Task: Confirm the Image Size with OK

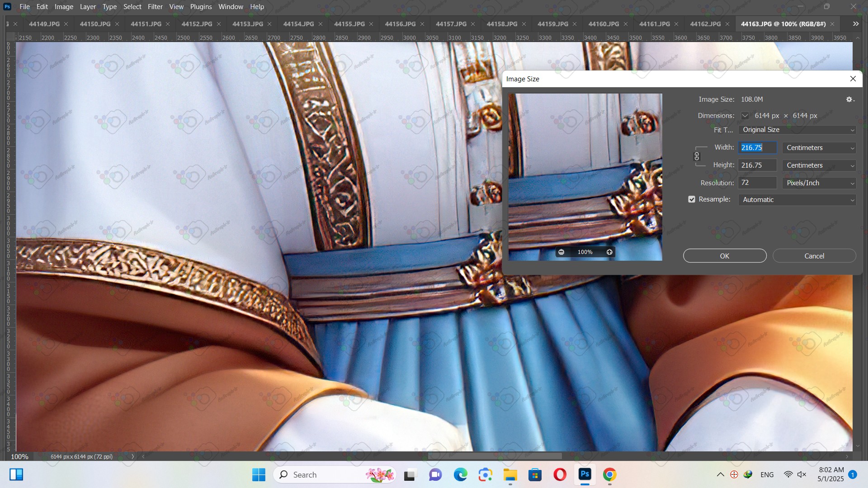Action: (725, 256)
